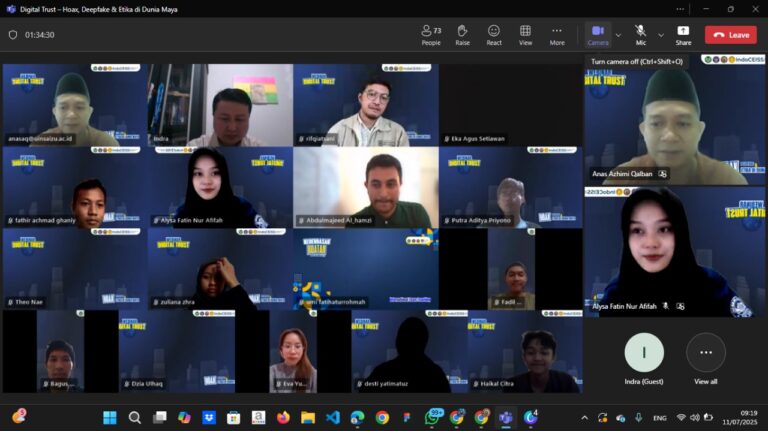Unmute the microphone
Screen dimensions: 768x431
pyautogui.click(x=640, y=34)
